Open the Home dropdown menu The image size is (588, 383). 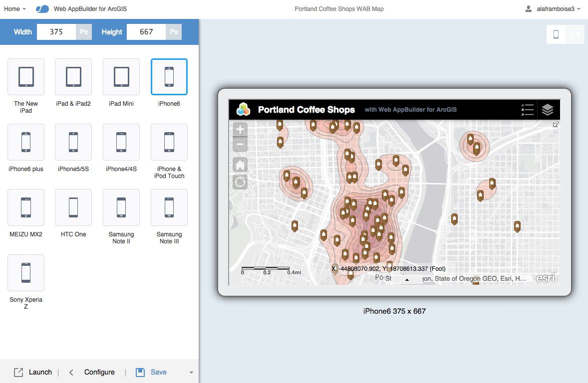pyautogui.click(x=15, y=9)
